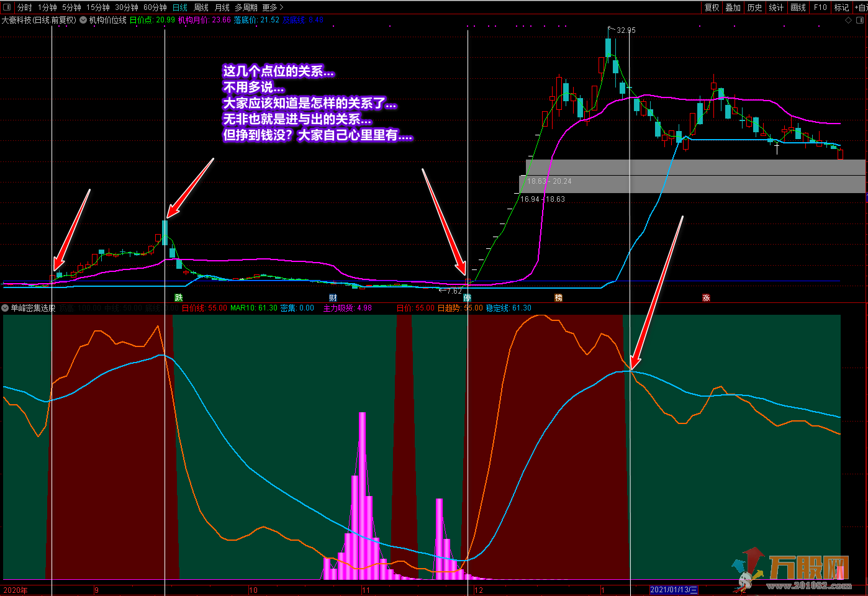Click the 跌 event marker icon
Image resolution: width=868 pixels, height=596 pixels.
coord(179,298)
